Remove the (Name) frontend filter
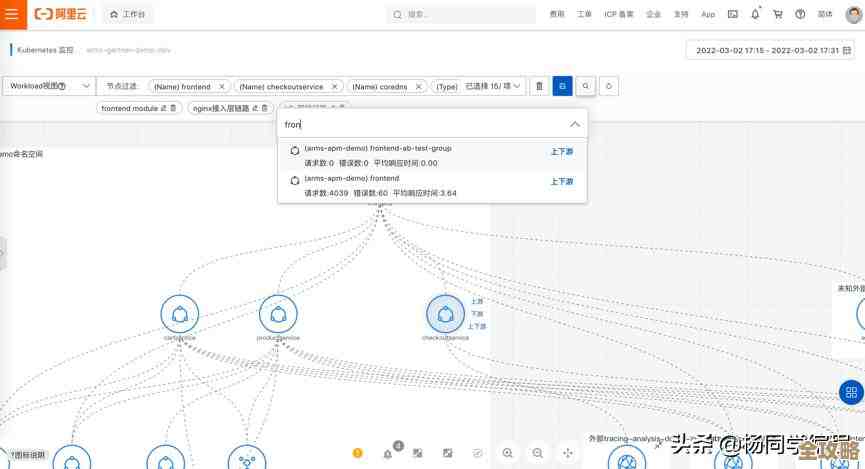Viewport: 865px width, 469px height. coord(222,87)
